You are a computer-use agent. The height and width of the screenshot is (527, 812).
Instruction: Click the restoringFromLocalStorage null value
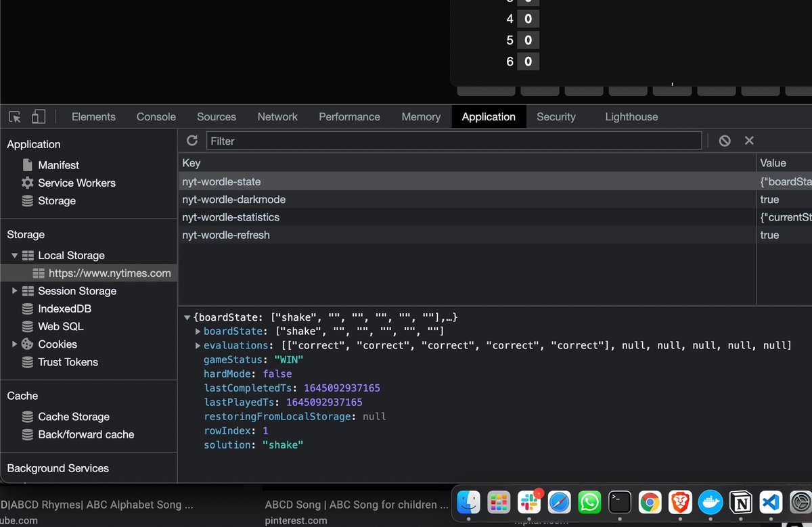point(374,417)
